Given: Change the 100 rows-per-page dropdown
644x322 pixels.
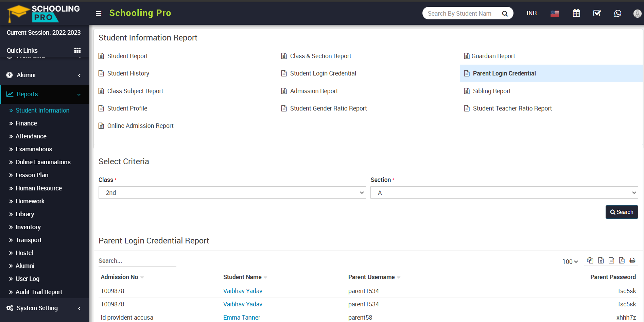Looking at the screenshot, I should coord(570,261).
